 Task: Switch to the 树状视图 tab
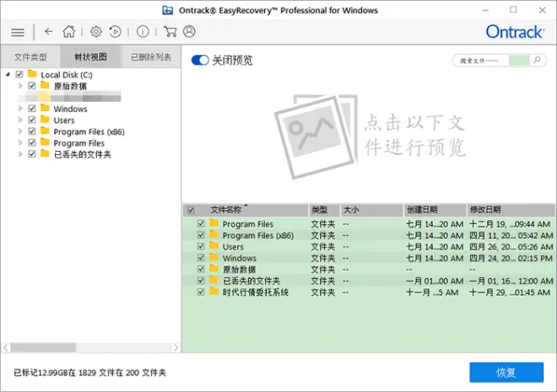[x=90, y=56]
